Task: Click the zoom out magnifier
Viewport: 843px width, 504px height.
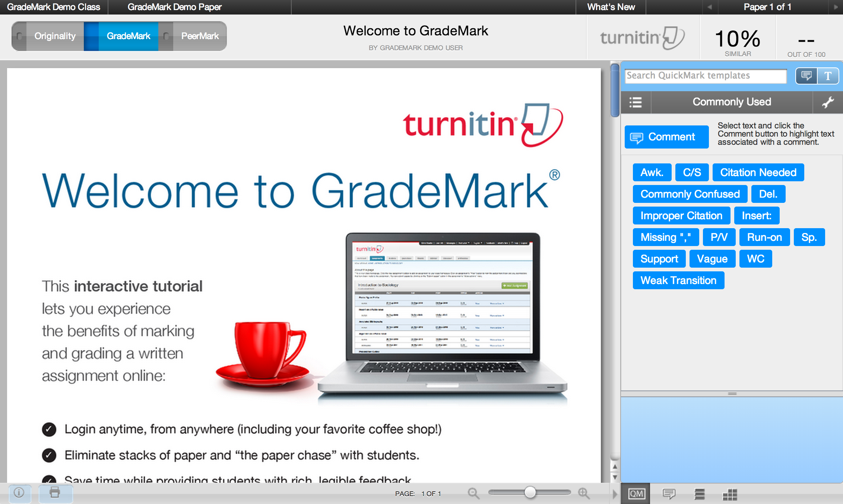Action: 473,494
